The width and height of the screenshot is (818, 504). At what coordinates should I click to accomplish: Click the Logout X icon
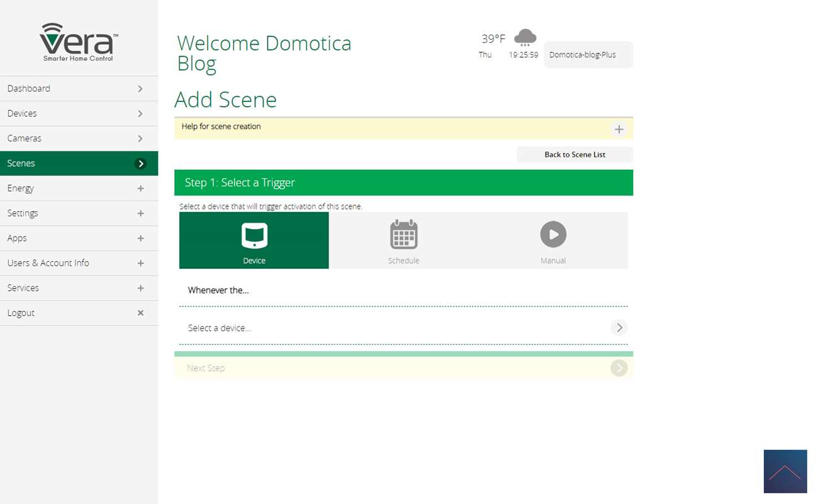(x=140, y=313)
